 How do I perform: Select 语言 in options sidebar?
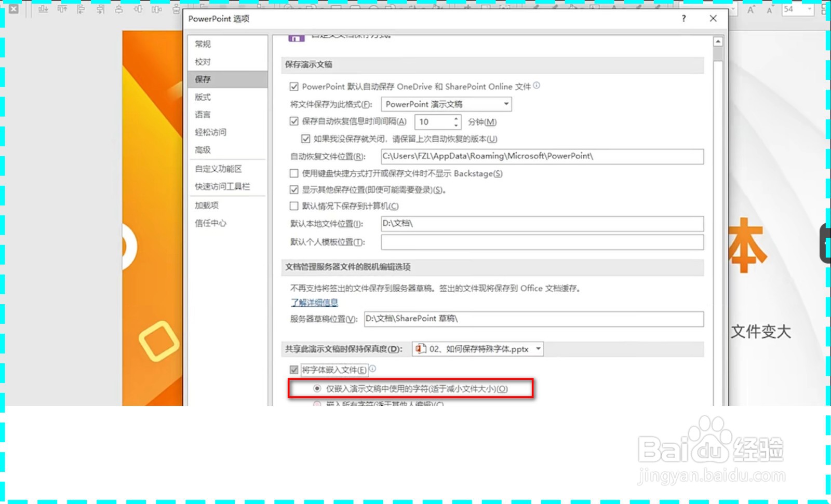(x=227, y=115)
